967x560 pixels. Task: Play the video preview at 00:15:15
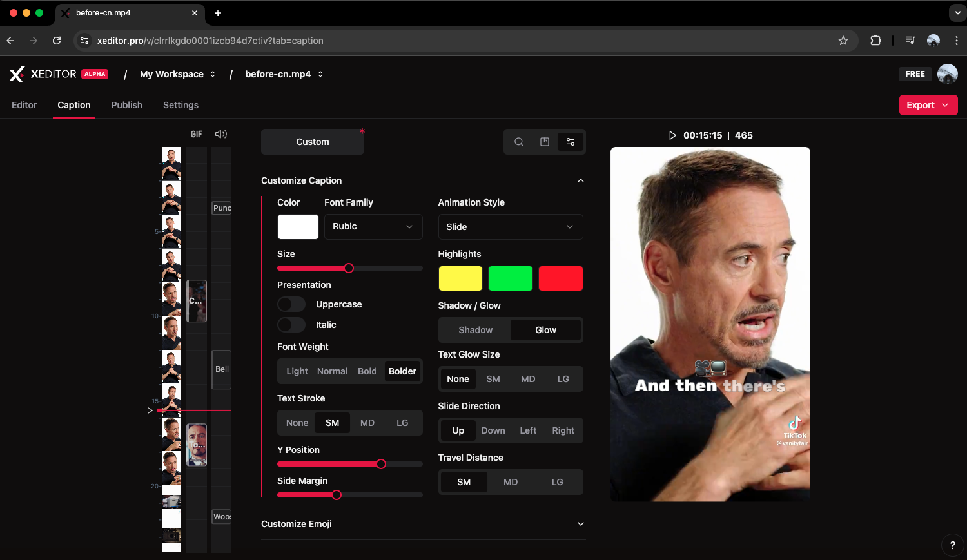(x=672, y=135)
